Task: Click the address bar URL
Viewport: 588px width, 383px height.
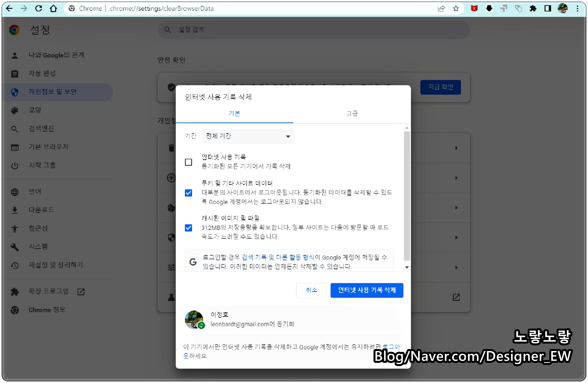Action: (162, 8)
